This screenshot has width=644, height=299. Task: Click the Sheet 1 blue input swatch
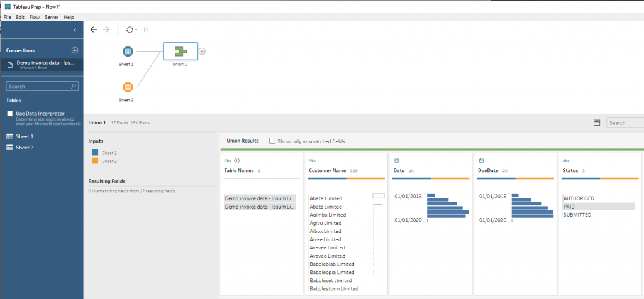click(x=95, y=153)
